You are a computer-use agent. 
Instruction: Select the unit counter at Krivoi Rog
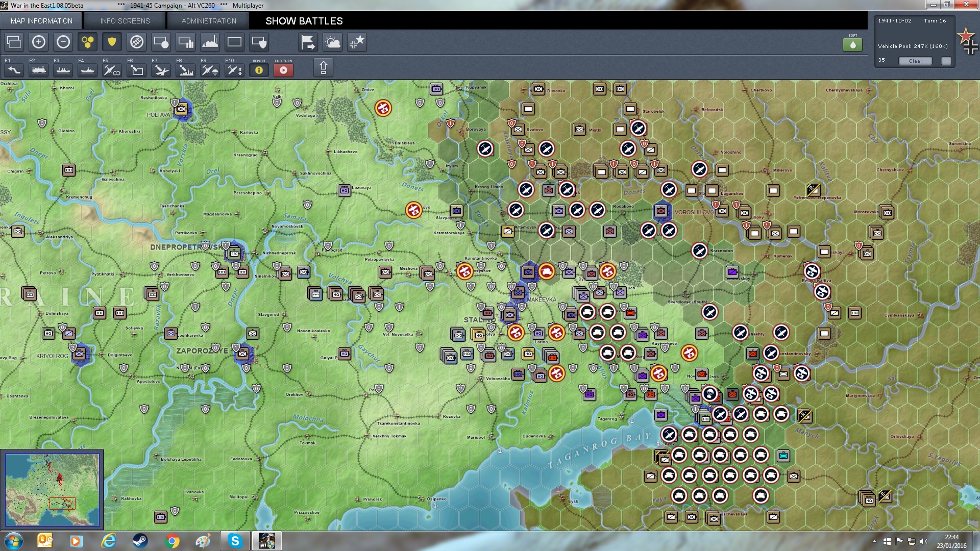point(80,354)
